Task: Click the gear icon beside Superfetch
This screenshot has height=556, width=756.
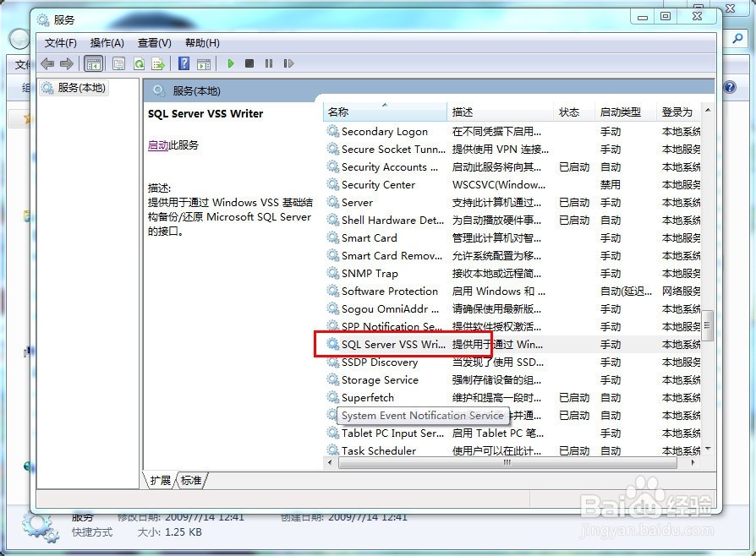Action: tap(332, 397)
